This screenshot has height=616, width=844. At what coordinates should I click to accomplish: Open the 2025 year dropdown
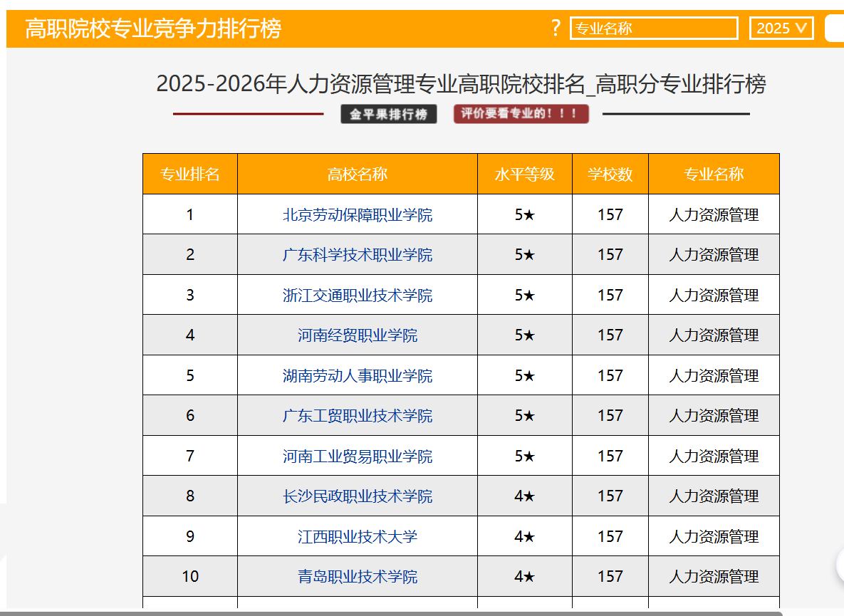[781, 28]
